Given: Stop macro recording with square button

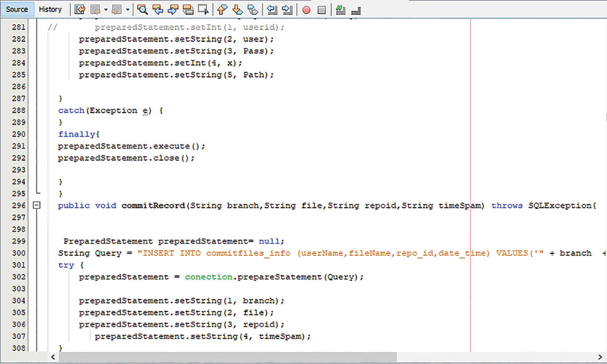Looking at the screenshot, I should (322, 10).
